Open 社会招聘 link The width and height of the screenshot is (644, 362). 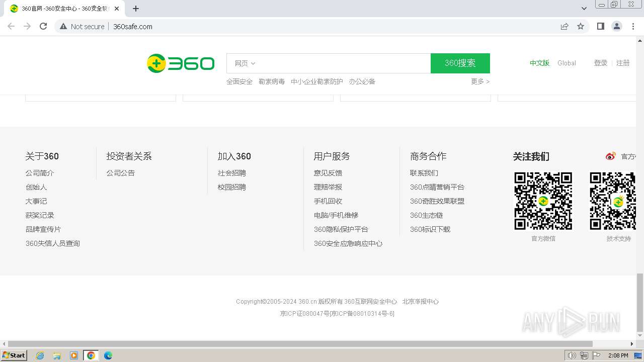click(232, 173)
